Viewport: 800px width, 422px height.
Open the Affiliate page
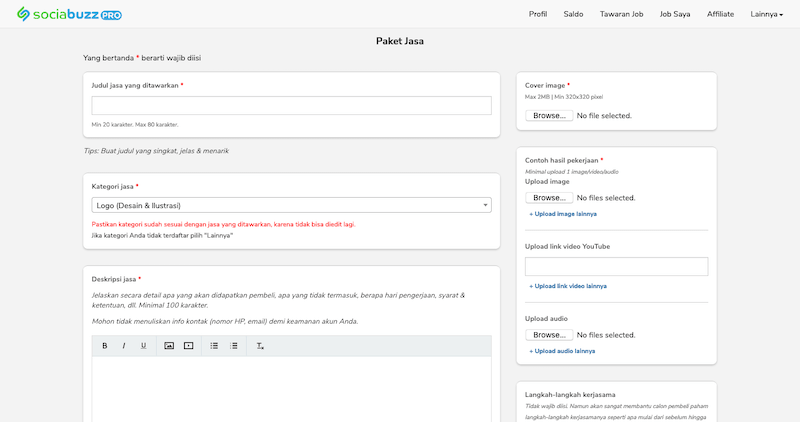[x=720, y=14]
